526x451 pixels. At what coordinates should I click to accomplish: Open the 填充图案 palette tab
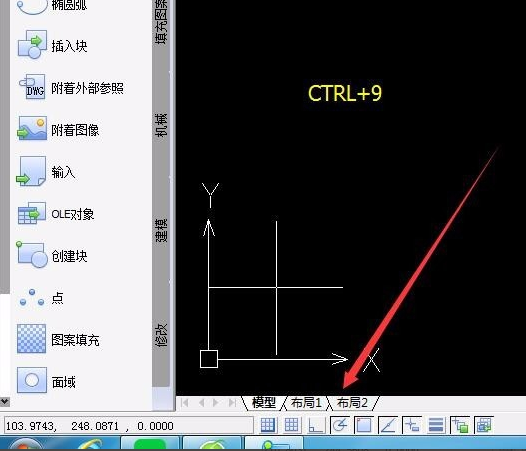click(161, 23)
